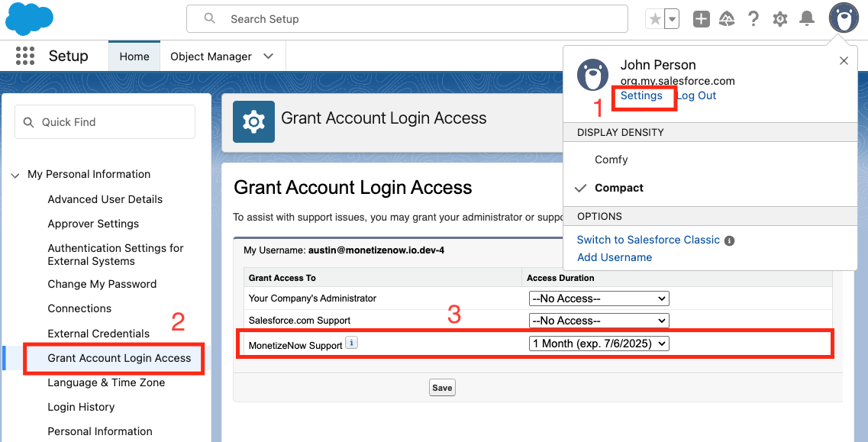The image size is (868, 442).
Task: Click the Add Username link
Action: coord(615,257)
